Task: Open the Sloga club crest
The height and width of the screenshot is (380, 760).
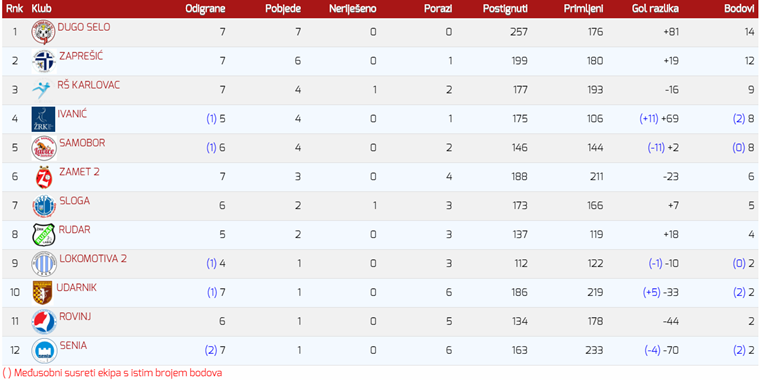Action: [44, 206]
